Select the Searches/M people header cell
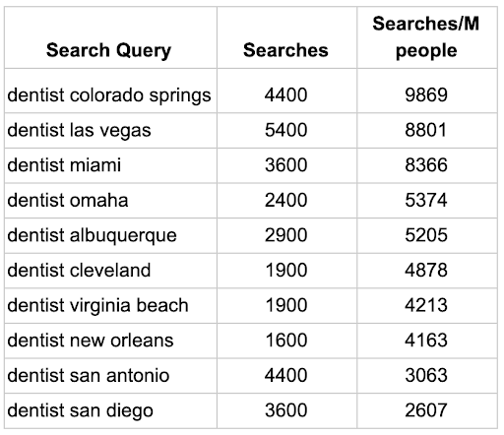 427,37
